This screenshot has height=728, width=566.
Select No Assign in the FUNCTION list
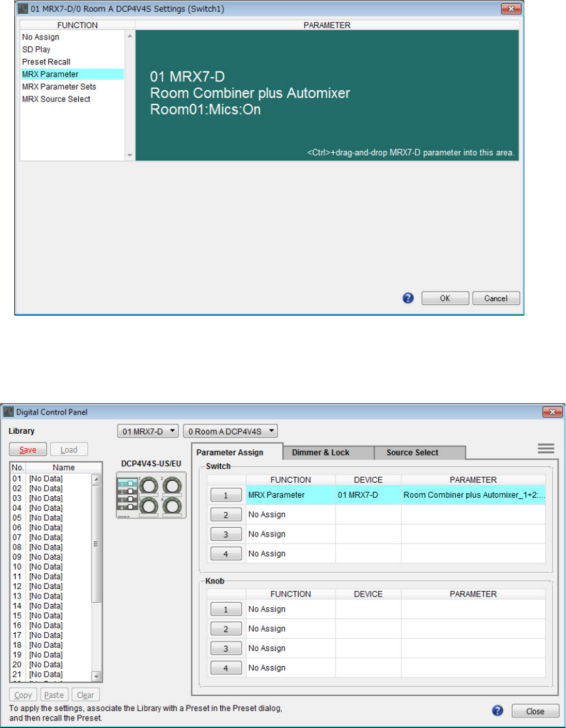[x=73, y=37]
